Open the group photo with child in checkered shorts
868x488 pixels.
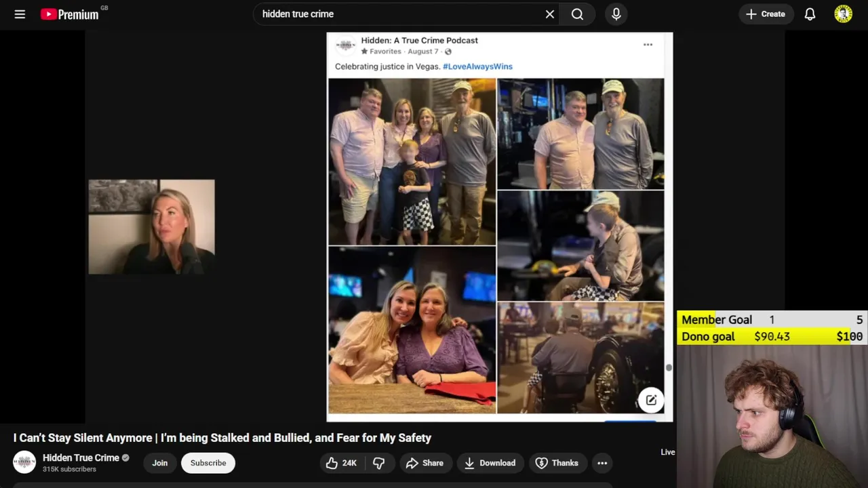click(412, 161)
